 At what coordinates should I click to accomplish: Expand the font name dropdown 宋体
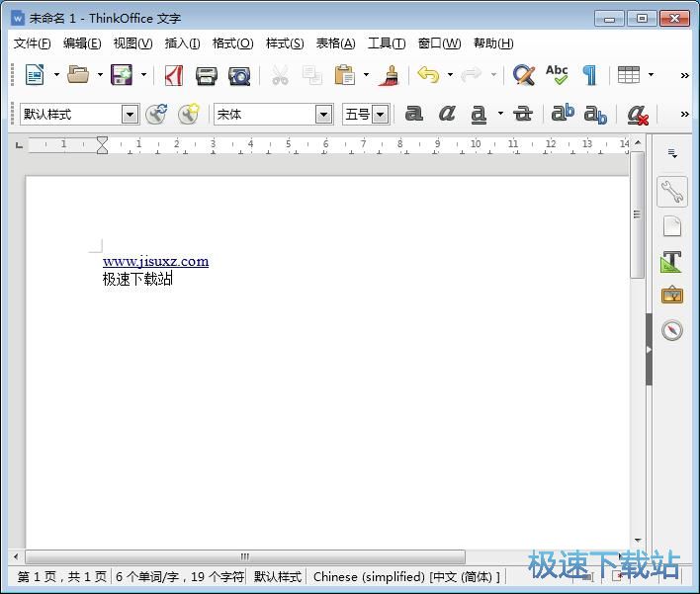[x=323, y=115]
